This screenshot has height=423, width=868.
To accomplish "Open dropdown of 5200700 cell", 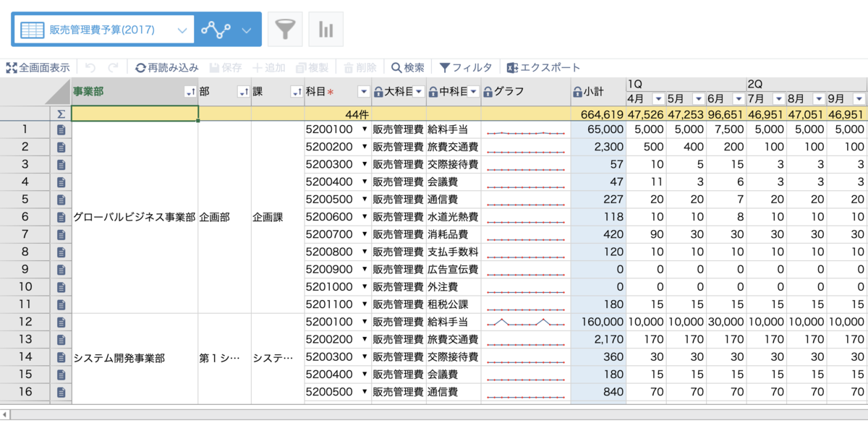I will 365,234.
